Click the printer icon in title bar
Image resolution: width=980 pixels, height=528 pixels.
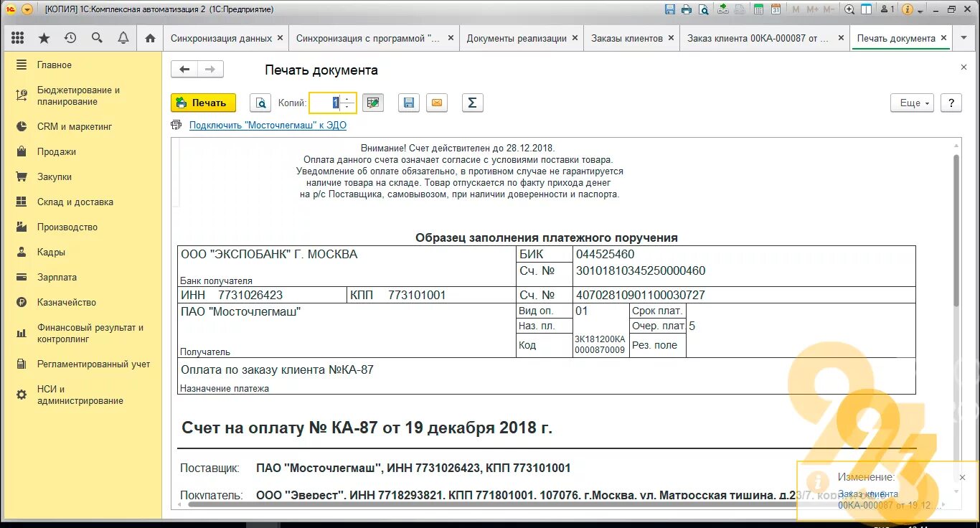pyautogui.click(x=687, y=9)
